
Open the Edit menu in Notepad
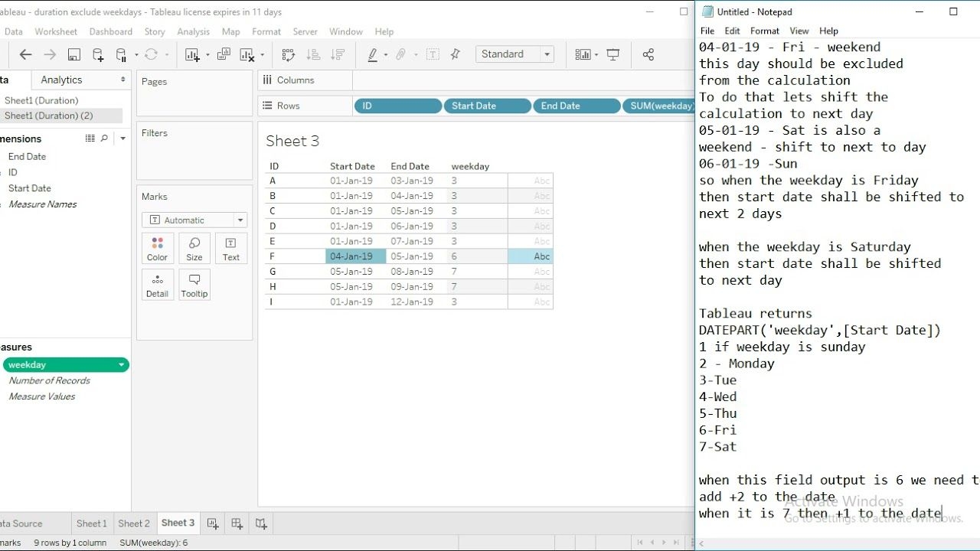(x=733, y=31)
